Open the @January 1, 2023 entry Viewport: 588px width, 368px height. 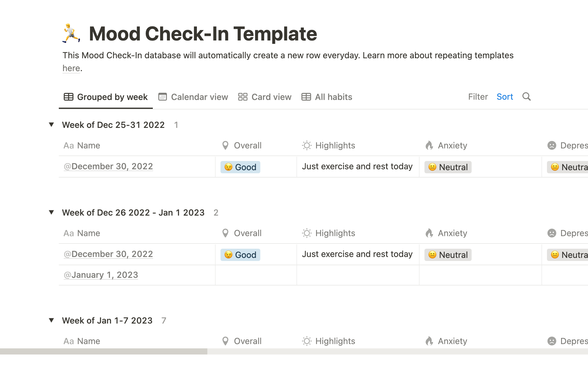pos(101,275)
